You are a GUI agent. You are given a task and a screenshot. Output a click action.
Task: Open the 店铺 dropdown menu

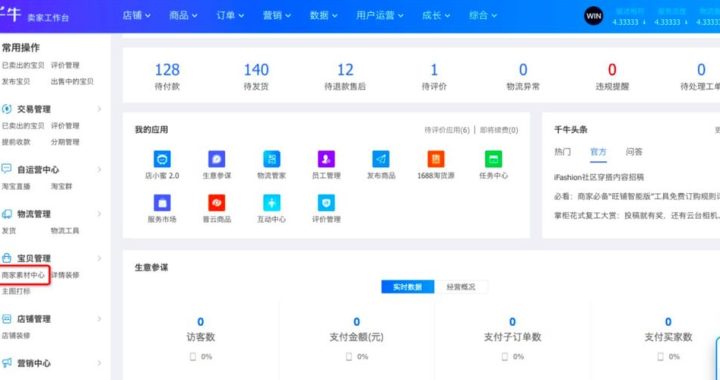pos(136,16)
